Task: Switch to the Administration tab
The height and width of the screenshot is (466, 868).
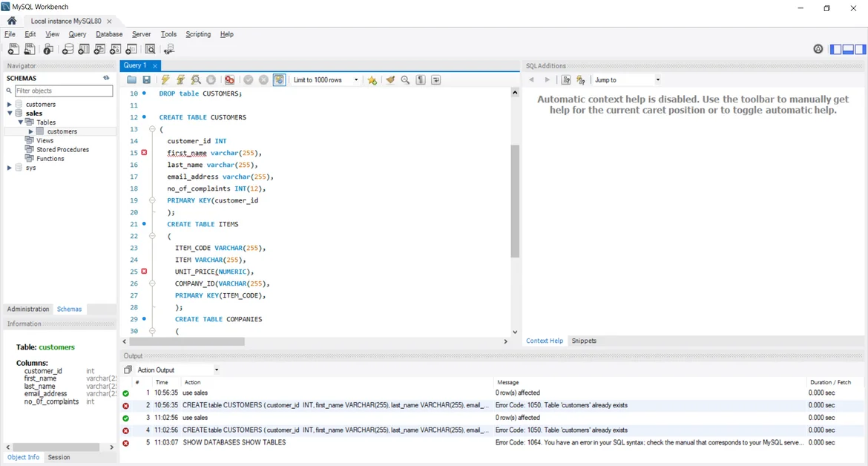Action: [x=28, y=309]
